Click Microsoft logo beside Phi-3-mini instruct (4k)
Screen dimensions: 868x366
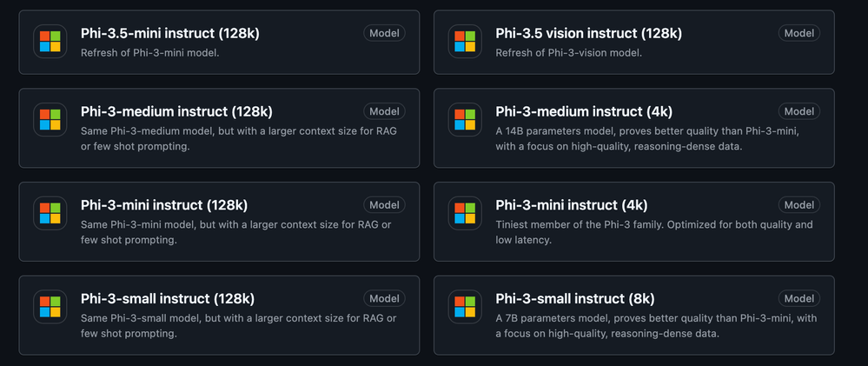465,213
